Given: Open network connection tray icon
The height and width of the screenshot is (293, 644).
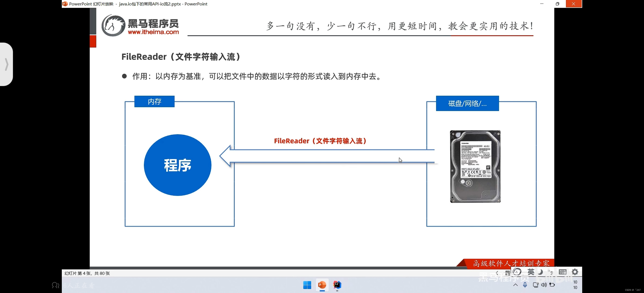Looking at the screenshot, I should (535, 285).
